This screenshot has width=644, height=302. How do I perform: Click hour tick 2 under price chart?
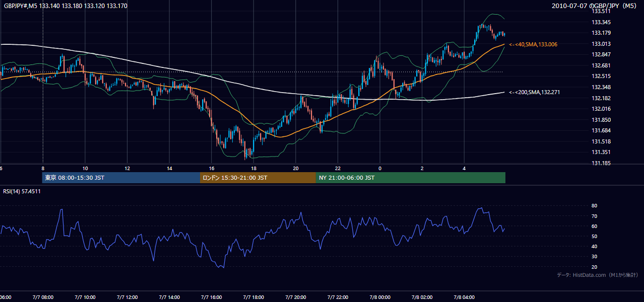click(422, 169)
